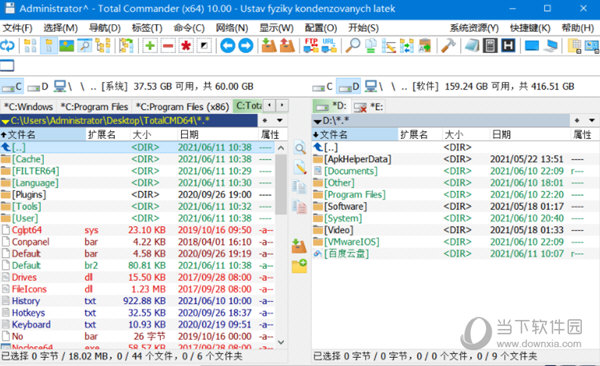The height and width of the screenshot is (366, 600).
Task: Open right panel history dropdown arrow
Action: [x=592, y=121]
